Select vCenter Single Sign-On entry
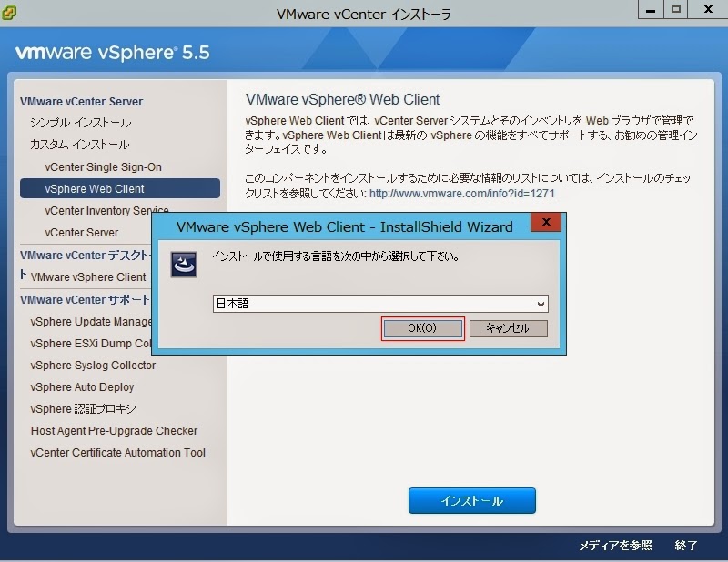728x562 pixels. pyautogui.click(x=103, y=167)
